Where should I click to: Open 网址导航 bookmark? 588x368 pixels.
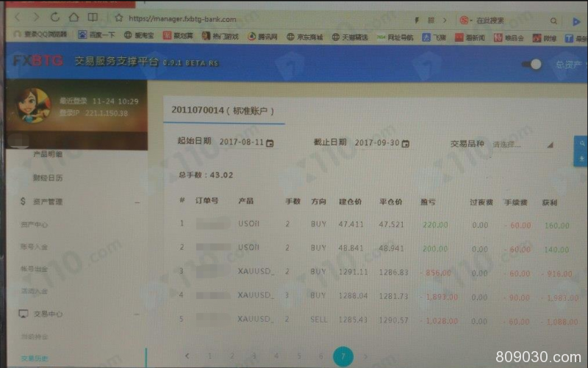(395, 37)
